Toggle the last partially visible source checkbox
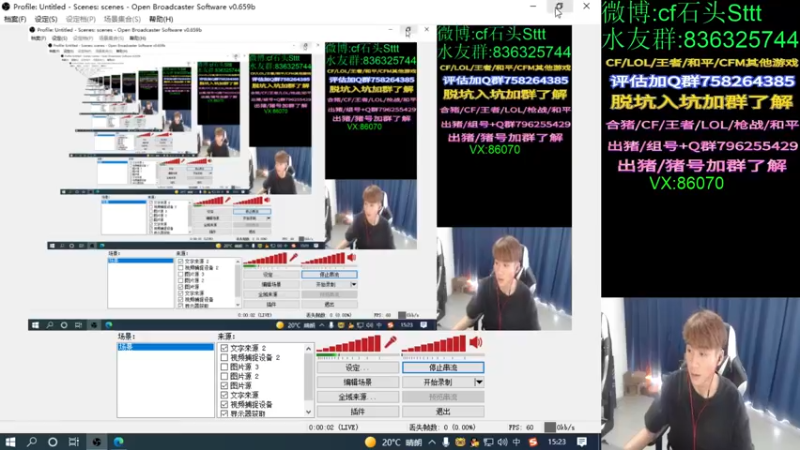Screen dimensions: 800x450 (x=224, y=413)
